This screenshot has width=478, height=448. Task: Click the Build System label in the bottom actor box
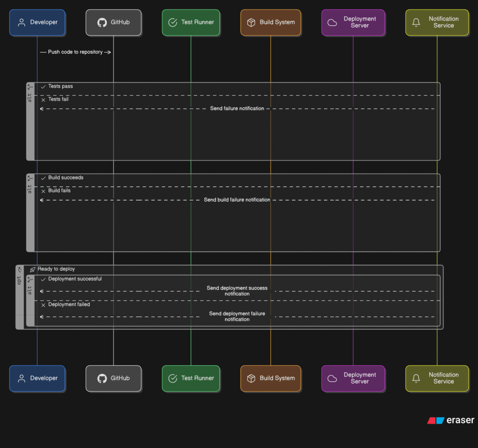(x=277, y=378)
